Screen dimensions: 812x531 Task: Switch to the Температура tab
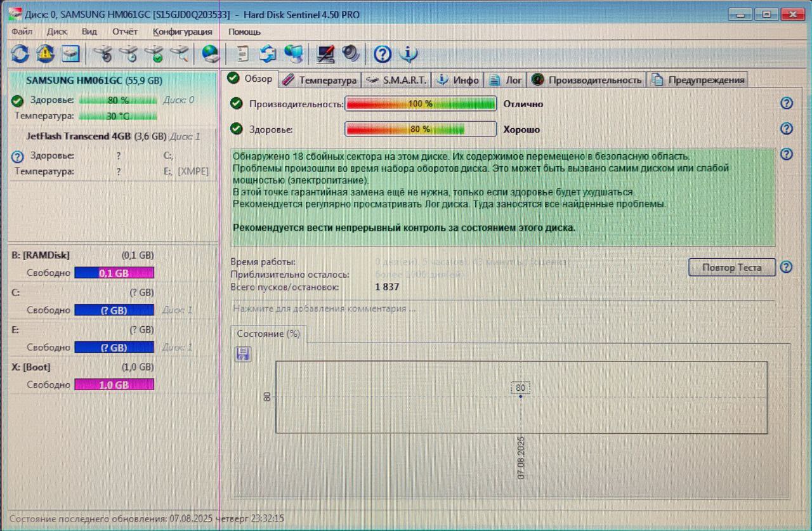pyautogui.click(x=319, y=80)
